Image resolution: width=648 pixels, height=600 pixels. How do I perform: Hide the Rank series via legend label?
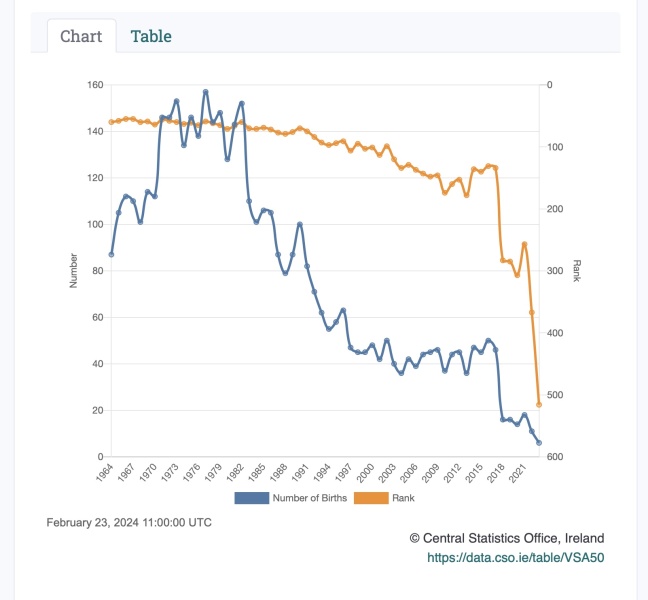(x=404, y=497)
